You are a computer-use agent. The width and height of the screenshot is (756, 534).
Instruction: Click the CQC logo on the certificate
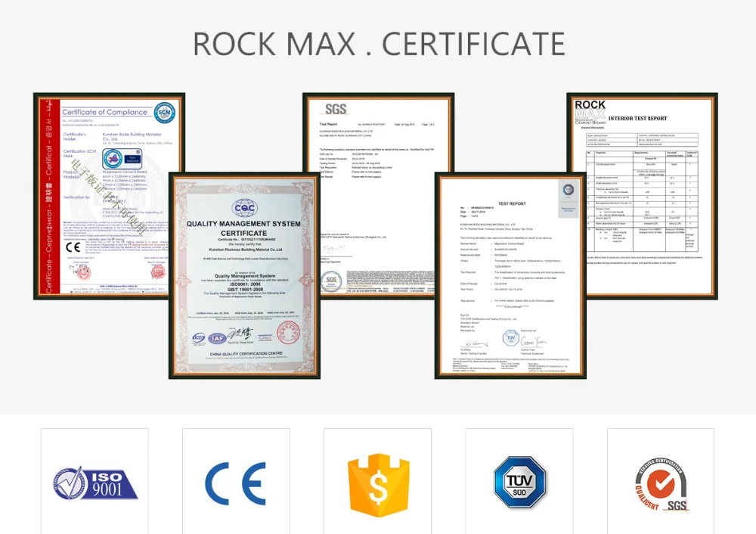coord(244,208)
